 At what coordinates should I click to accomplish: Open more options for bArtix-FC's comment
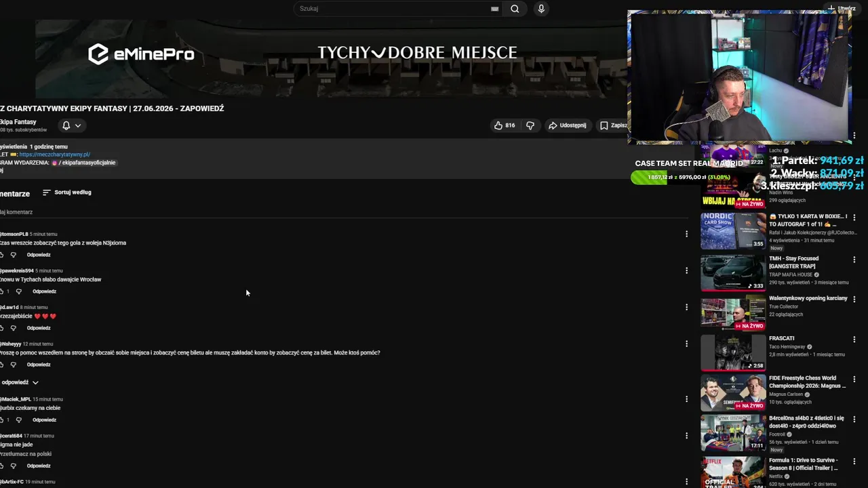tap(686, 482)
